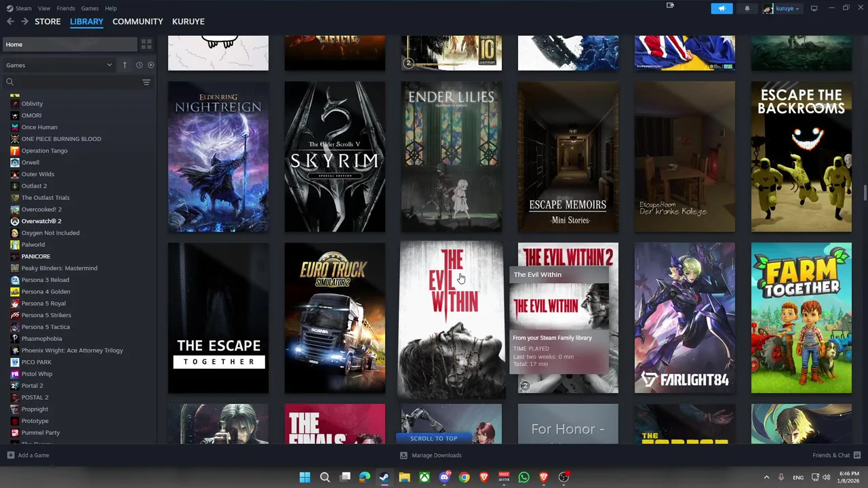
Task: Click the blue announcements megaphone button
Action: 722,8
